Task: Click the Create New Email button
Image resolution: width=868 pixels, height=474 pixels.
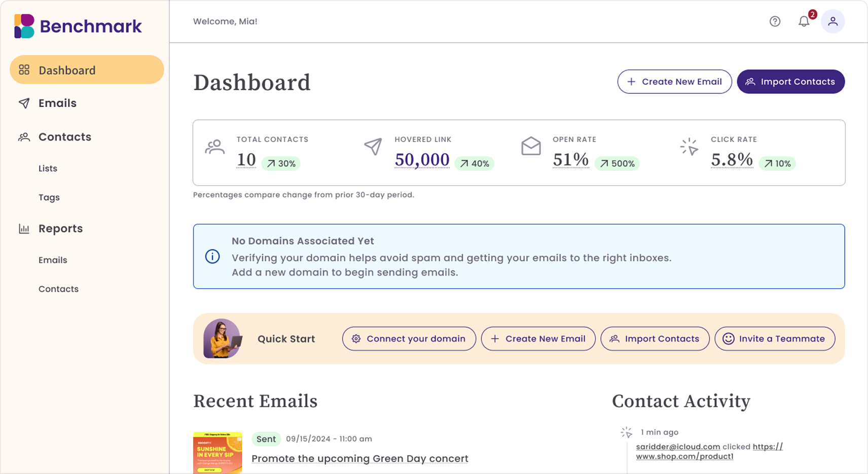Action: pos(674,81)
